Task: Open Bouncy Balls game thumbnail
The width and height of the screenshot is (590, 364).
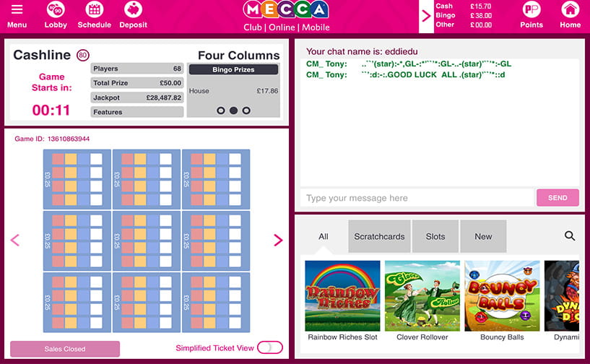Action: (x=502, y=296)
